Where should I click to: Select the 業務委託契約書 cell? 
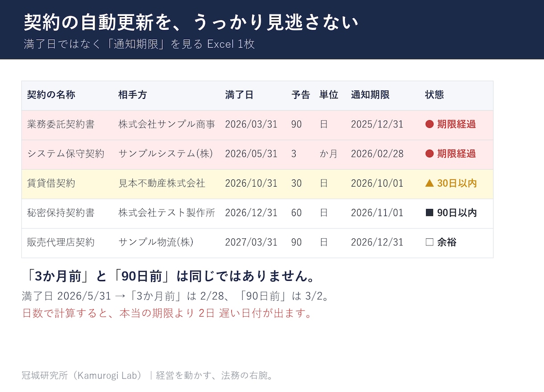[61, 124]
